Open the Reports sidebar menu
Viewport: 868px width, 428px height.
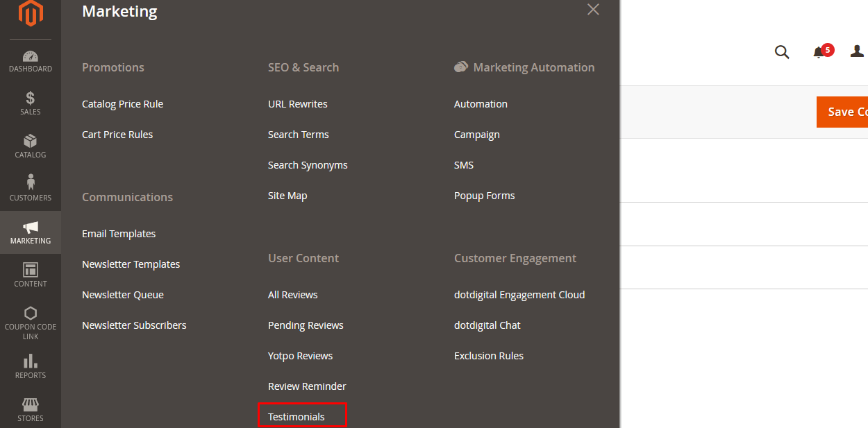click(x=31, y=366)
